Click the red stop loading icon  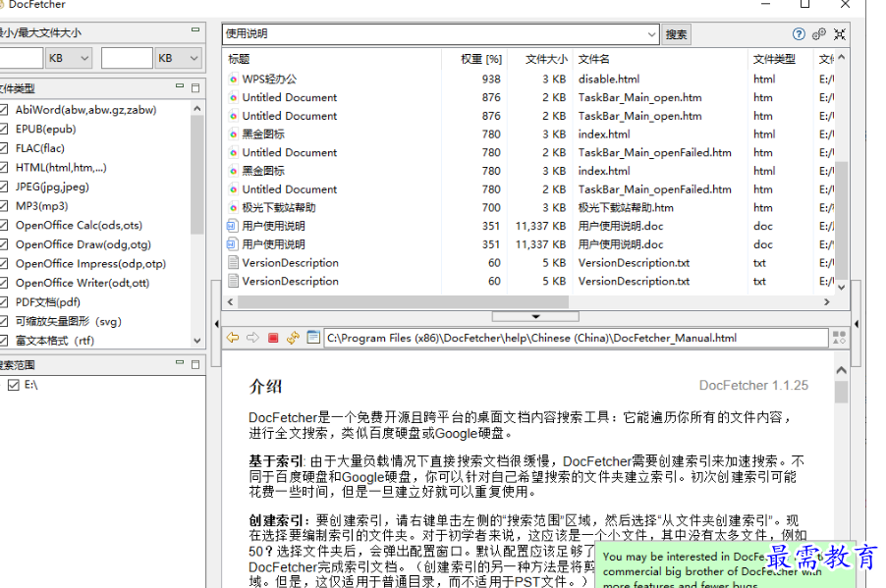[x=273, y=338]
